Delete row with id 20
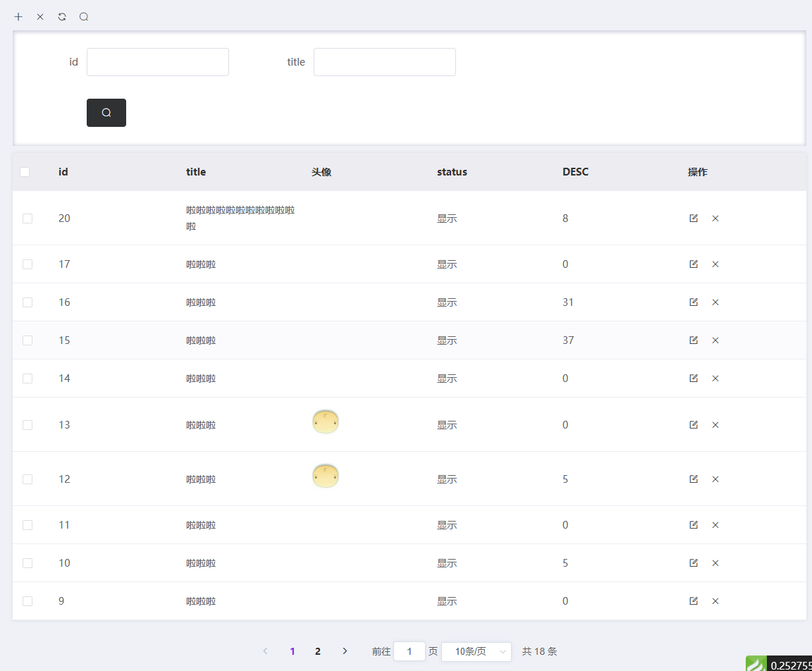Viewport: 812px width, 671px height. (x=715, y=218)
